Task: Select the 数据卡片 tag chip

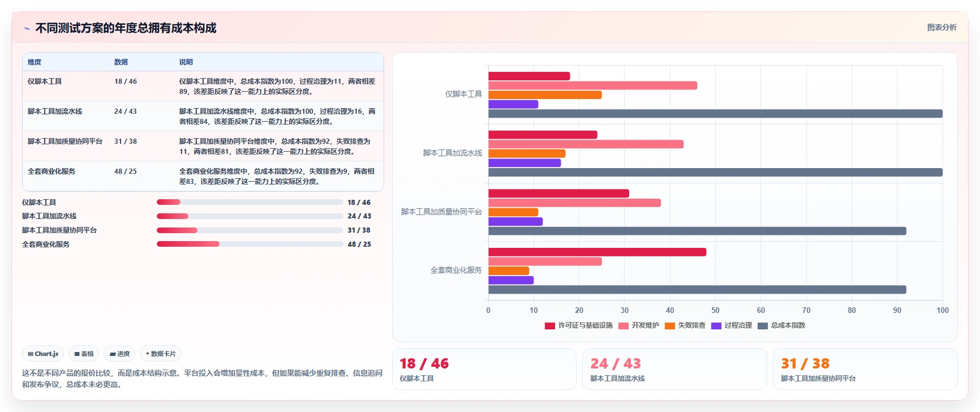Action: click(x=161, y=354)
